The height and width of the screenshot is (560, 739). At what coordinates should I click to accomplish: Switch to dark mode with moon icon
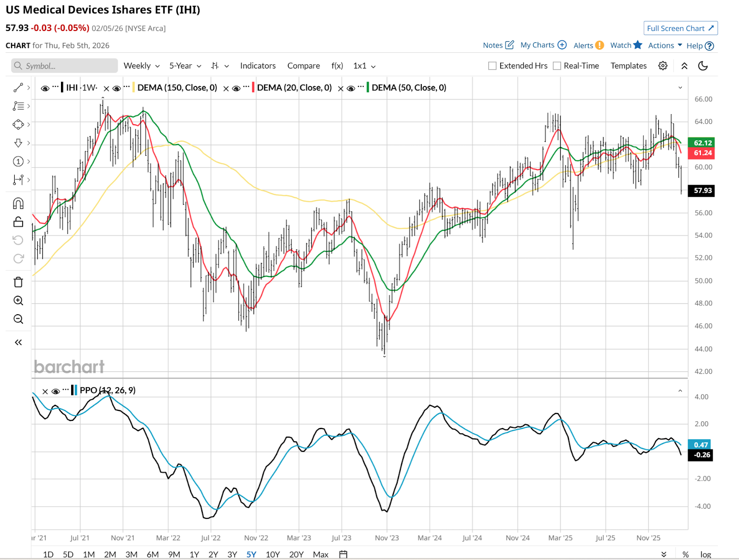coord(703,66)
